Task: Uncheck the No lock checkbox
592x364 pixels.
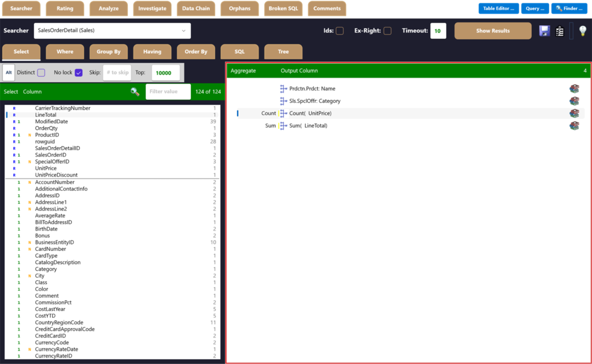Action: (x=79, y=72)
